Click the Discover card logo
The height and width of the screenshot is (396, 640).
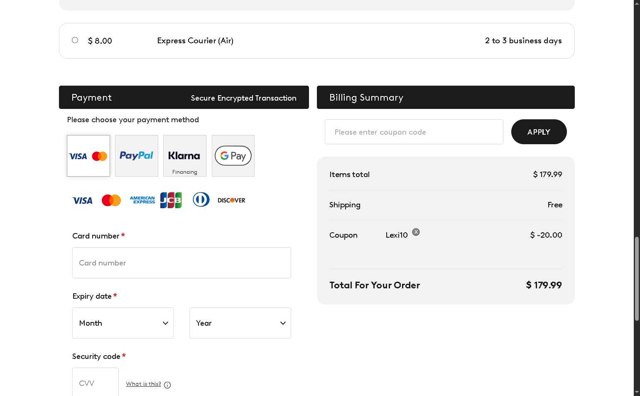[x=231, y=200]
